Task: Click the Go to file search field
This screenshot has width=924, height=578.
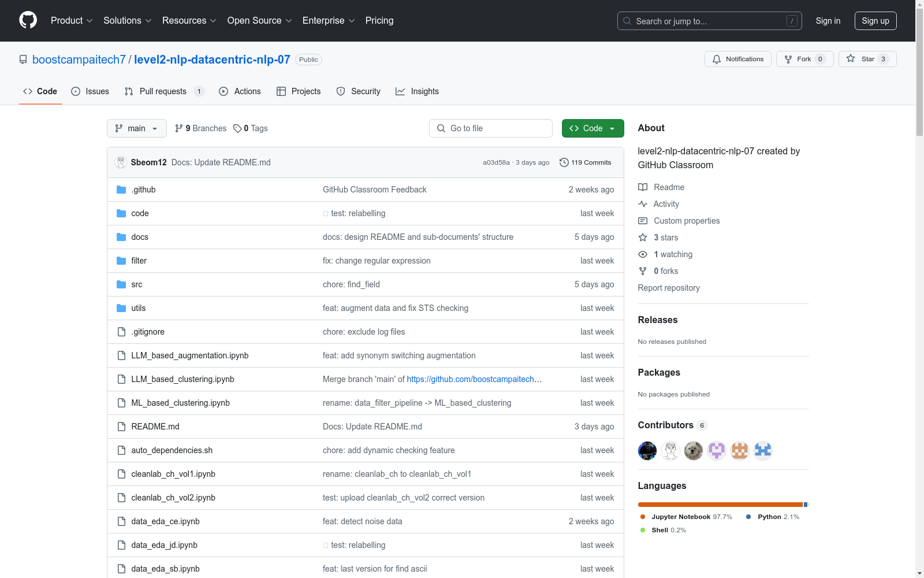Action: coord(491,128)
